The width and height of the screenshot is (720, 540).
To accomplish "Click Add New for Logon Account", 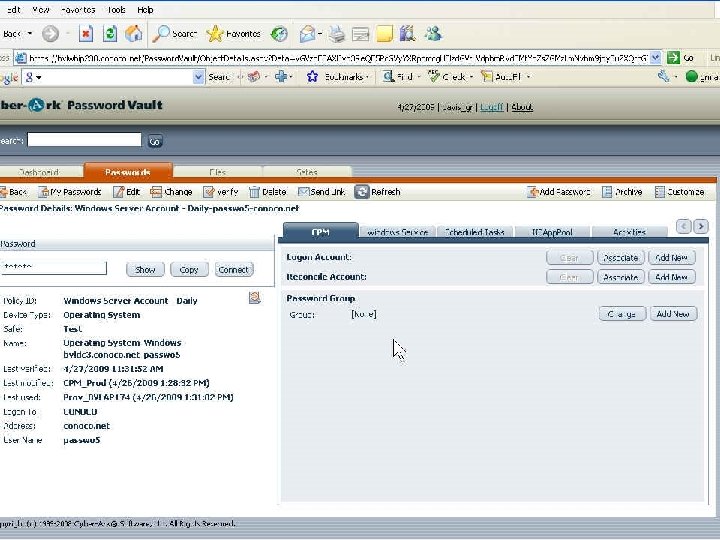I will point(672,258).
